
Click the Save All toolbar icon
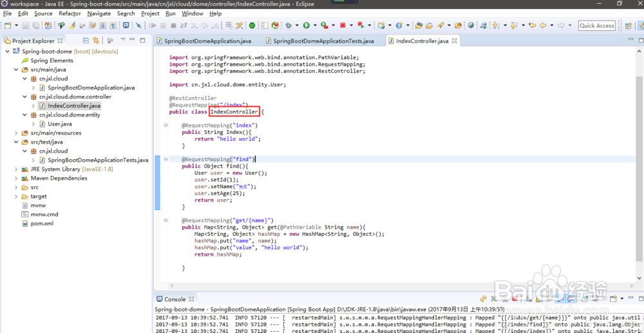(35, 26)
